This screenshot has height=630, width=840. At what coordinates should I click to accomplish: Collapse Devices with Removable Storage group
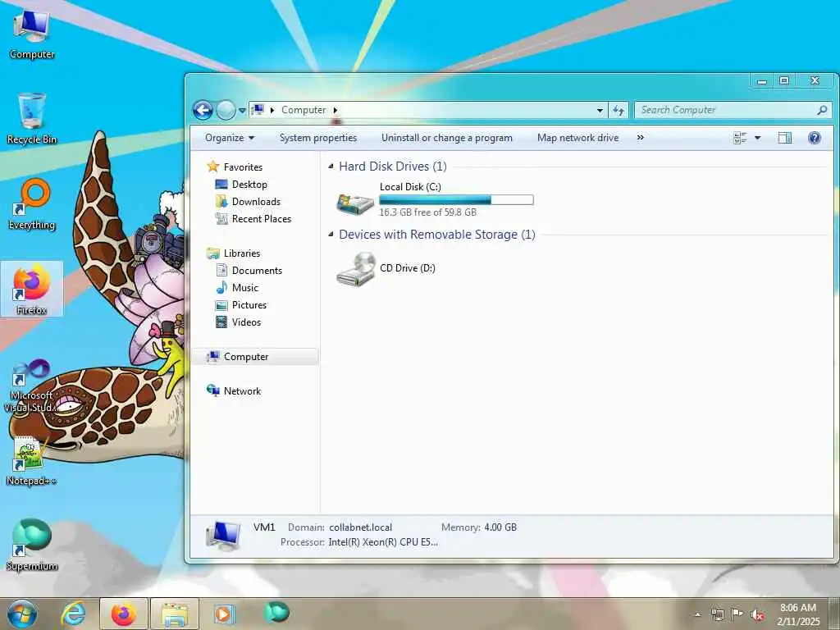tap(331, 235)
